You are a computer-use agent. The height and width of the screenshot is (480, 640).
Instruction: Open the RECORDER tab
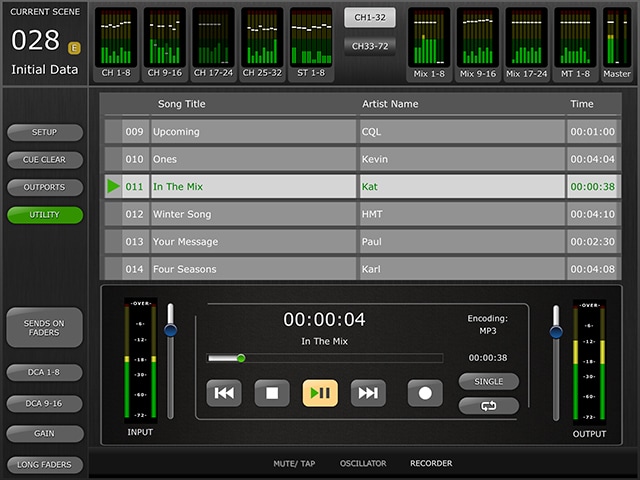pos(431,464)
